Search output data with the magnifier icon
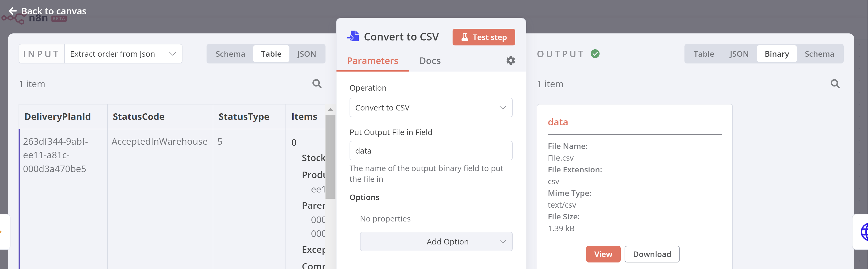The width and height of the screenshot is (868, 269). point(835,84)
